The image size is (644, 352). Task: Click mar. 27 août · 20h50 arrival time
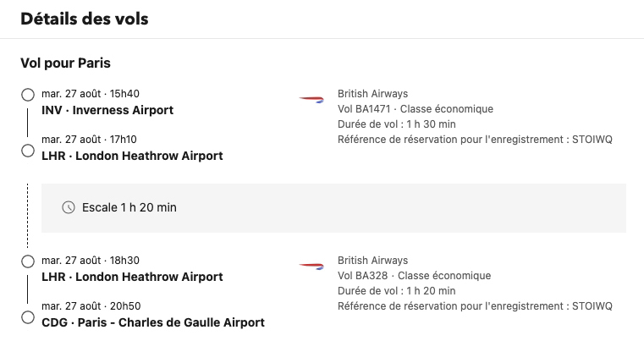point(91,306)
